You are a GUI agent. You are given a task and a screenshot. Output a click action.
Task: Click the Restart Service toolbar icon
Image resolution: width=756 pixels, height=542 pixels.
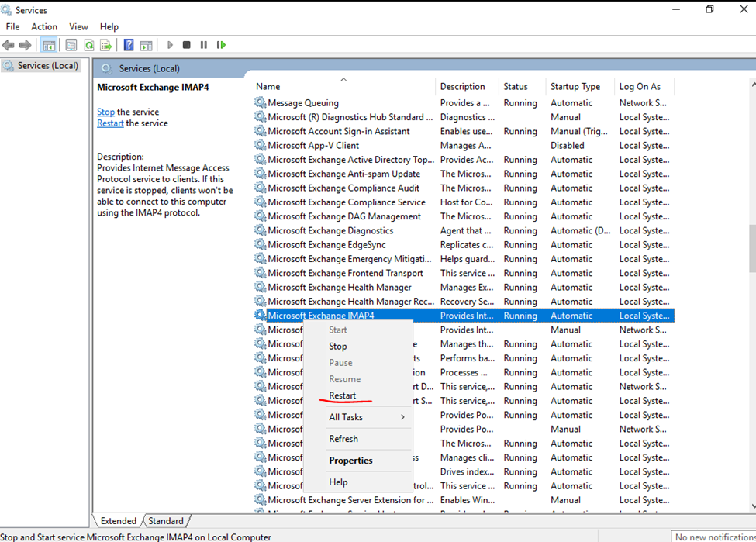point(221,45)
